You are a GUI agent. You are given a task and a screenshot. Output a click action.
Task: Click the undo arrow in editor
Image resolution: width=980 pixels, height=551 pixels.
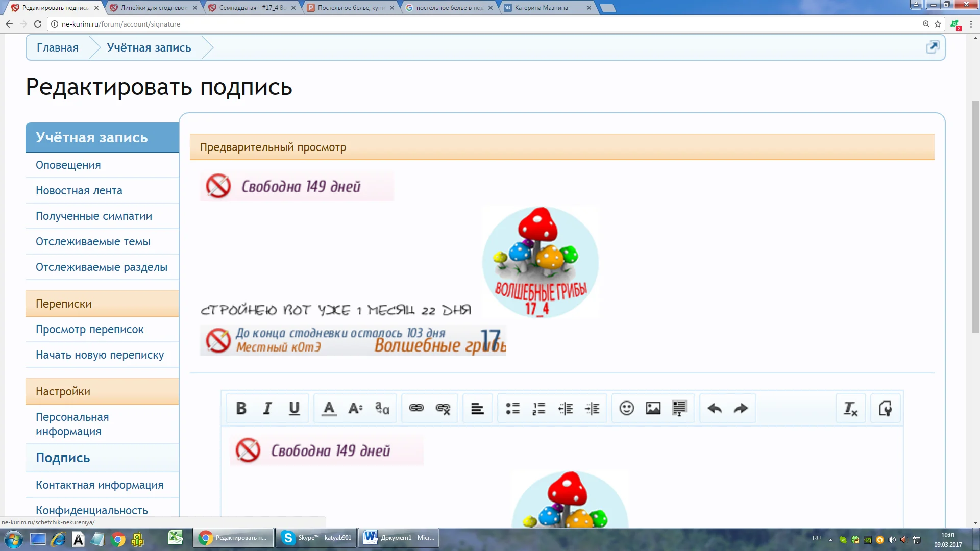pyautogui.click(x=715, y=409)
